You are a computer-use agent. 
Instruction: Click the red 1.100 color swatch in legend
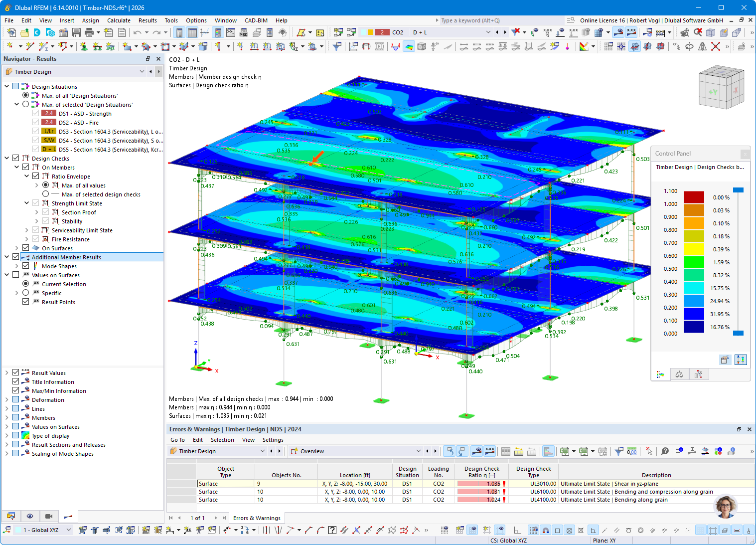[694, 197]
